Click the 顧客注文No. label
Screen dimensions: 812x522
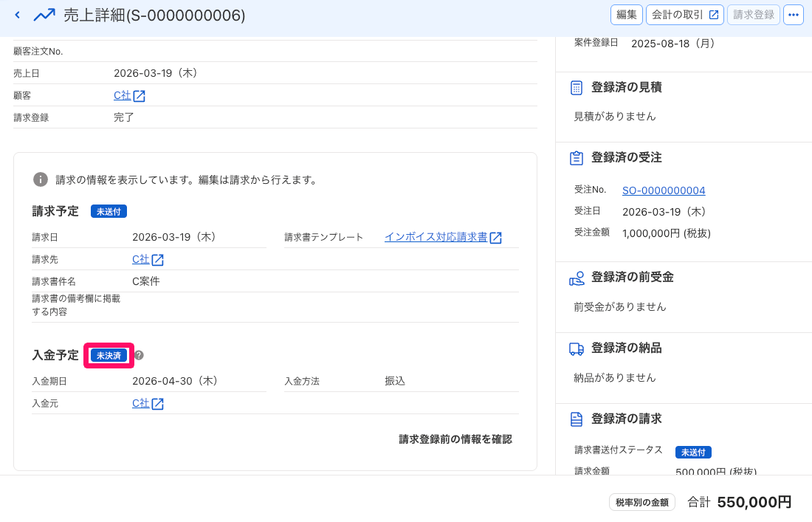(x=38, y=51)
